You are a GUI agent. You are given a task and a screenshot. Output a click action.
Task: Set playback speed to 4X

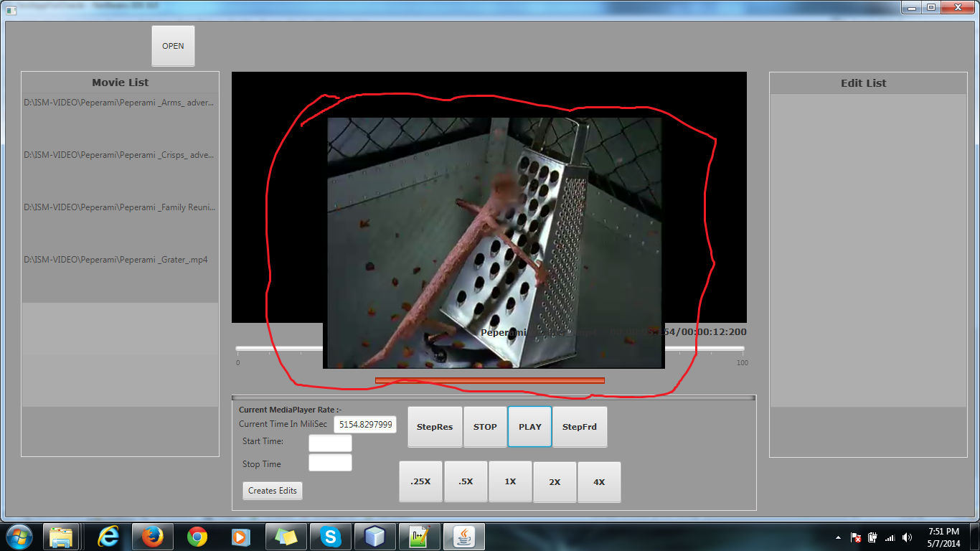[x=599, y=482]
